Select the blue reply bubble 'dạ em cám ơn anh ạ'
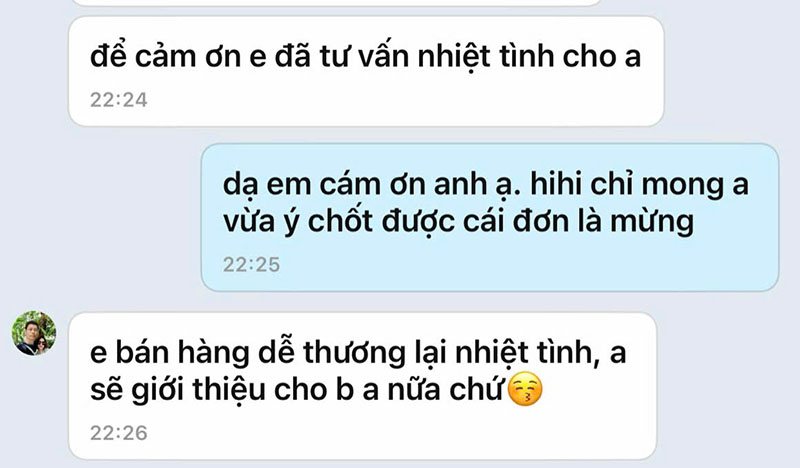Viewport: 800px width, 468px height. pos(490,217)
